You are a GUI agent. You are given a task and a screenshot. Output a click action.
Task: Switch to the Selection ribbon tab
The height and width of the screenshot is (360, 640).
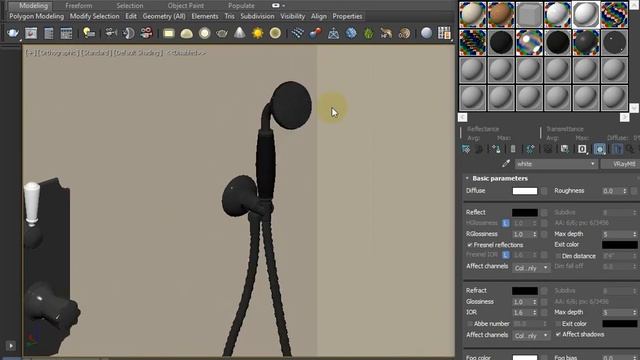pyautogui.click(x=129, y=6)
